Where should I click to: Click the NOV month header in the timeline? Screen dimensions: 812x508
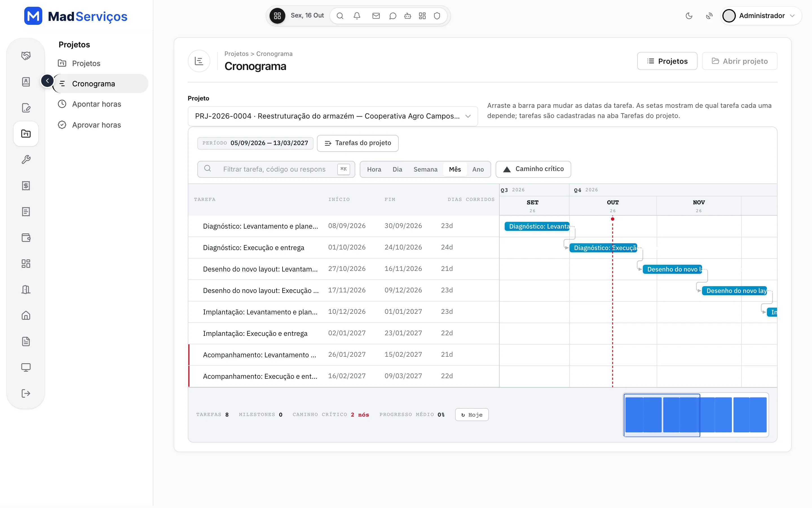pyautogui.click(x=699, y=206)
